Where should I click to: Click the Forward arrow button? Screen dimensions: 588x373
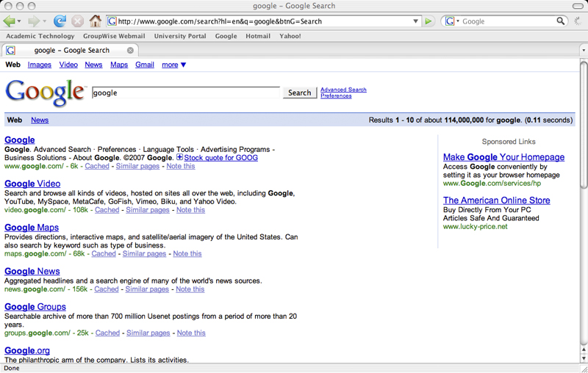pos(33,21)
